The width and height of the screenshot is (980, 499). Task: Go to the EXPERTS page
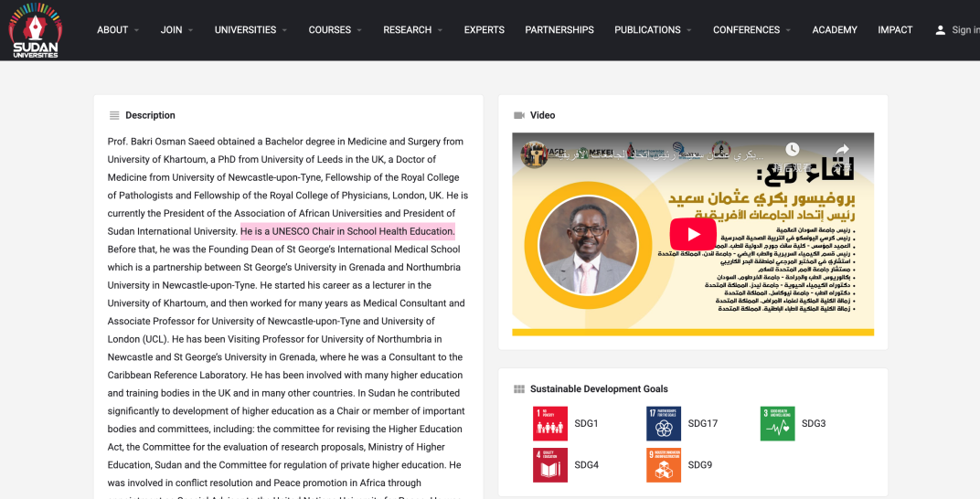click(484, 30)
